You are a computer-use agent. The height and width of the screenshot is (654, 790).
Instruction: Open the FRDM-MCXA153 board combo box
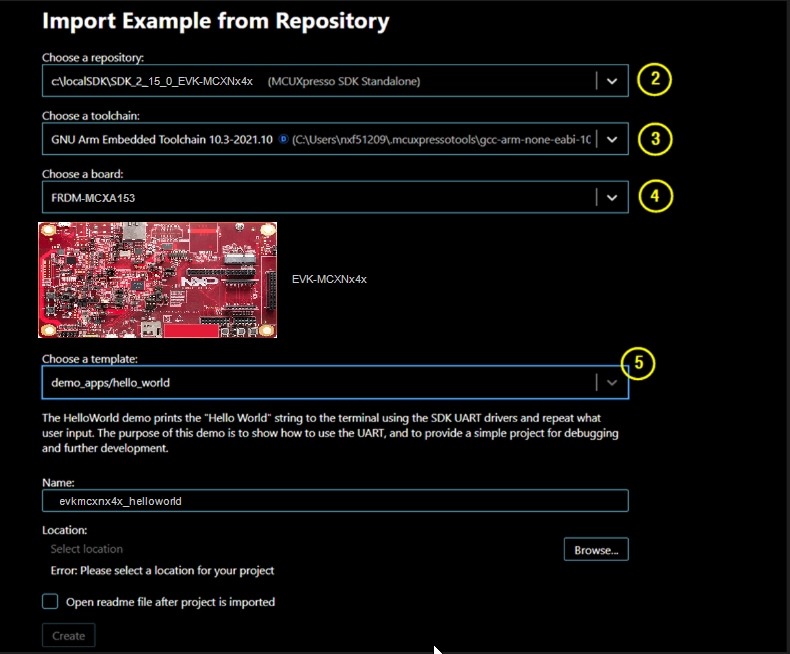(320, 198)
